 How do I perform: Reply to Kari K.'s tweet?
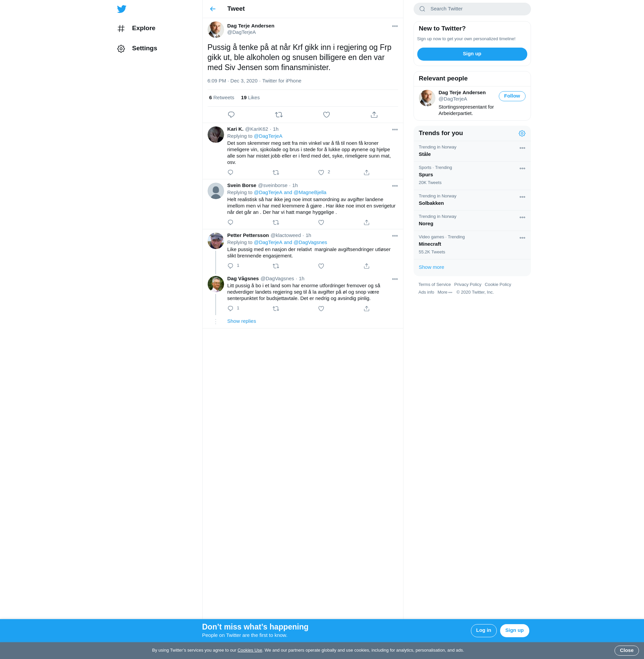230,172
